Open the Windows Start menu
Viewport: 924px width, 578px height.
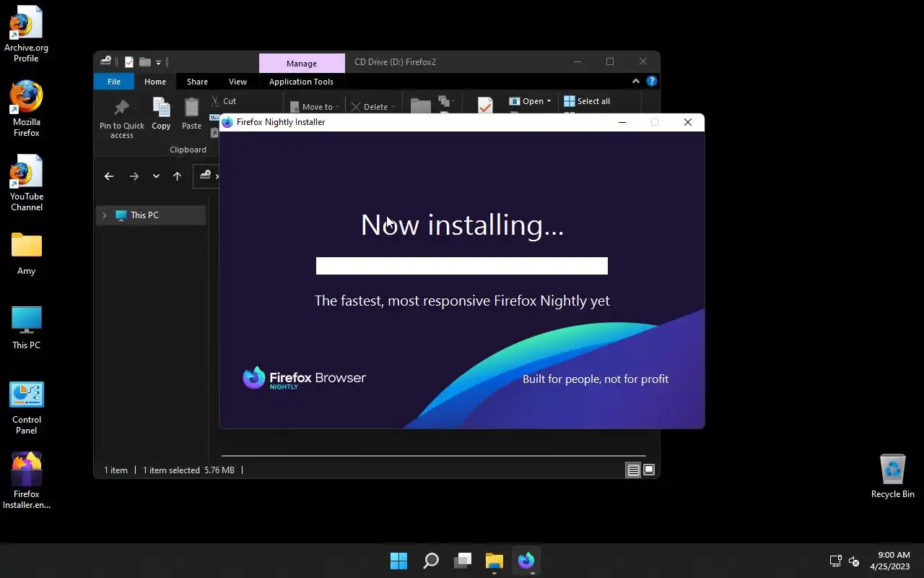coord(398,561)
